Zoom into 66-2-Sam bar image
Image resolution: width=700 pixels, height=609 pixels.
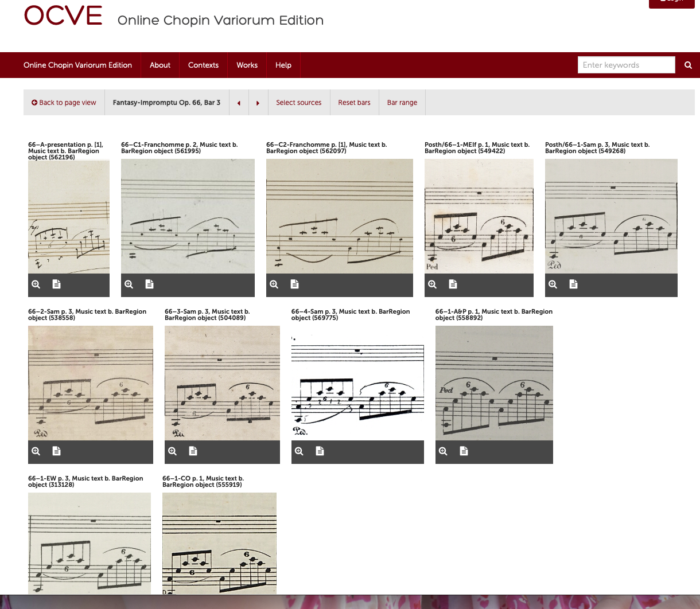36,451
